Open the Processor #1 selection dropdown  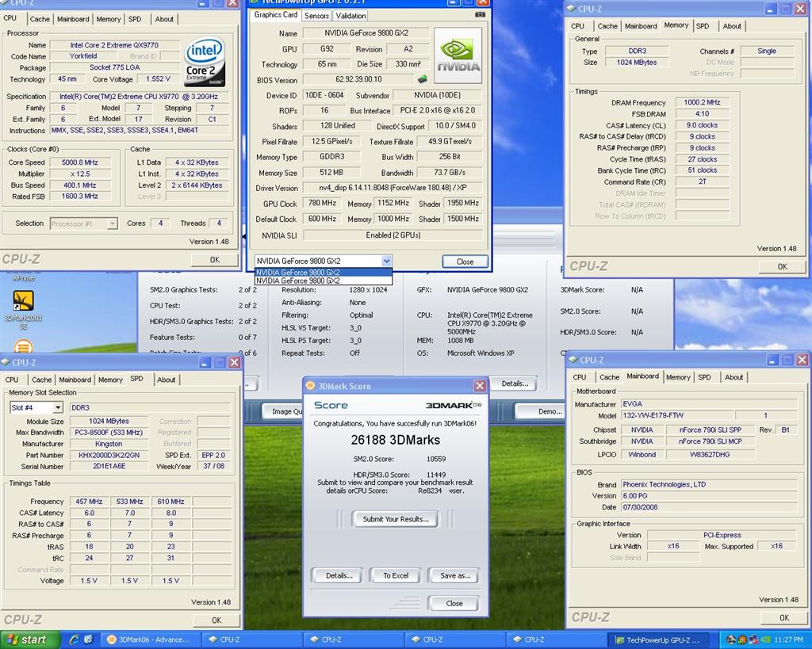tap(113, 223)
